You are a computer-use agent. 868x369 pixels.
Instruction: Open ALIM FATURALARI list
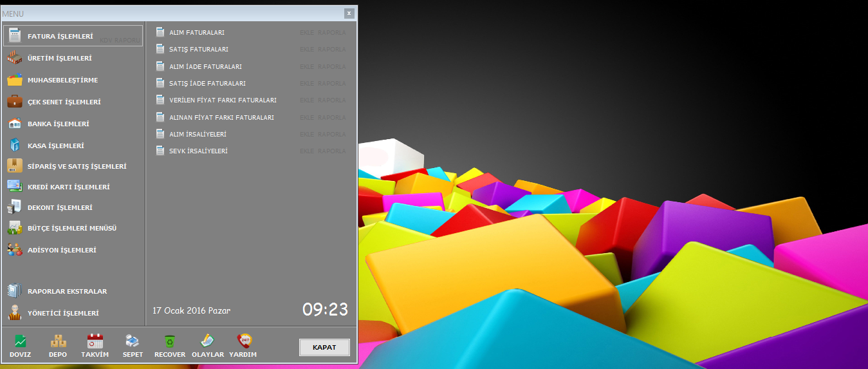click(196, 32)
